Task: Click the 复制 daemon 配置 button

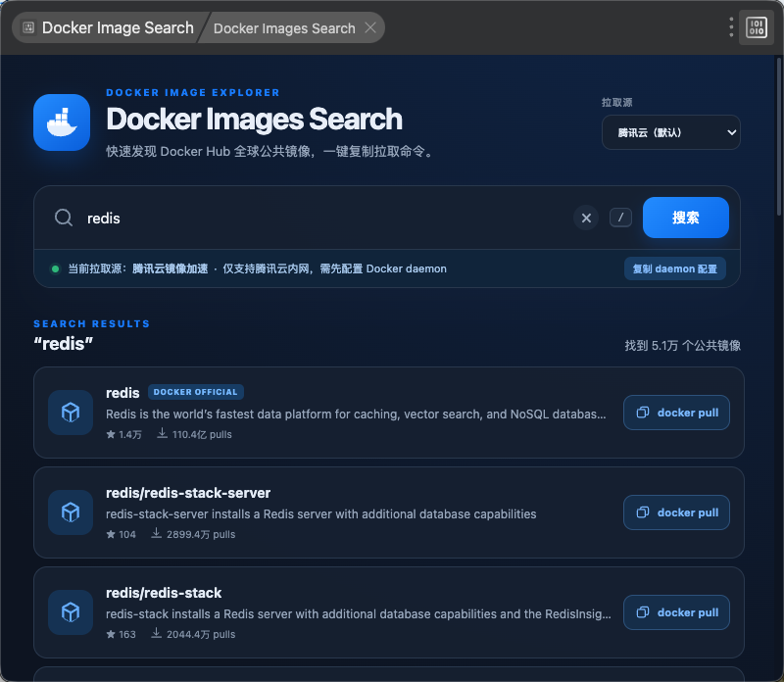Action: pyautogui.click(x=674, y=269)
